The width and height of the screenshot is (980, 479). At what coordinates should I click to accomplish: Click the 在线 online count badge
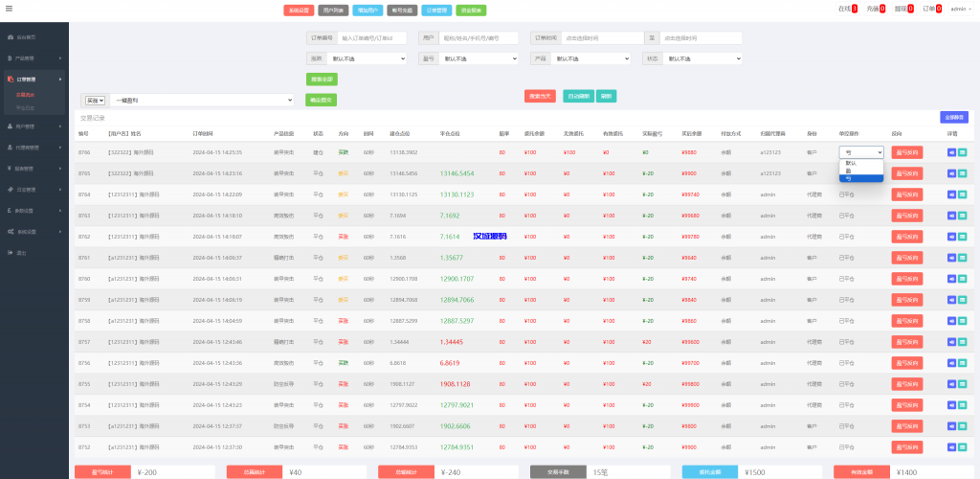[855, 9]
